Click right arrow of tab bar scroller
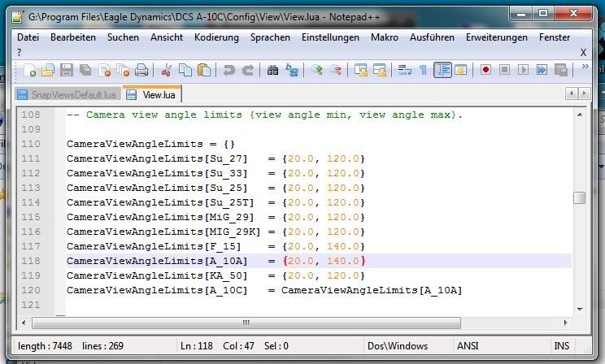The image size is (605, 364). pyautogui.click(x=582, y=94)
